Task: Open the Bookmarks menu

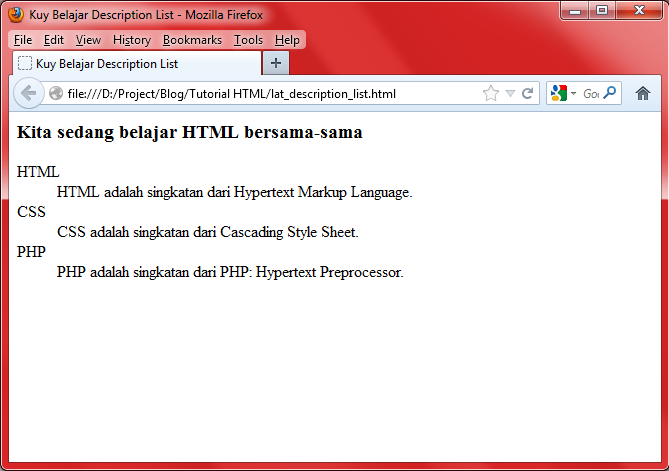Action: [192, 40]
